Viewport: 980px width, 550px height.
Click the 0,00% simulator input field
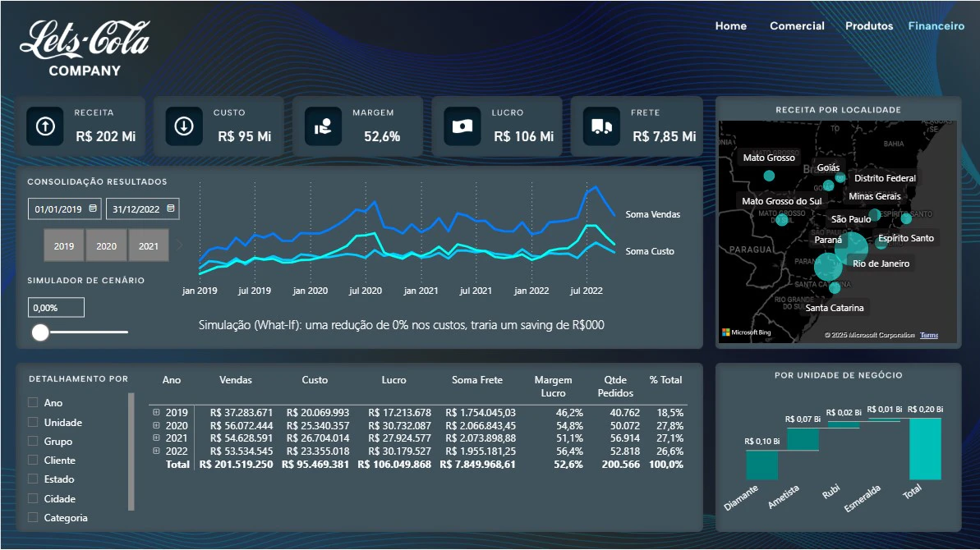[x=56, y=308]
